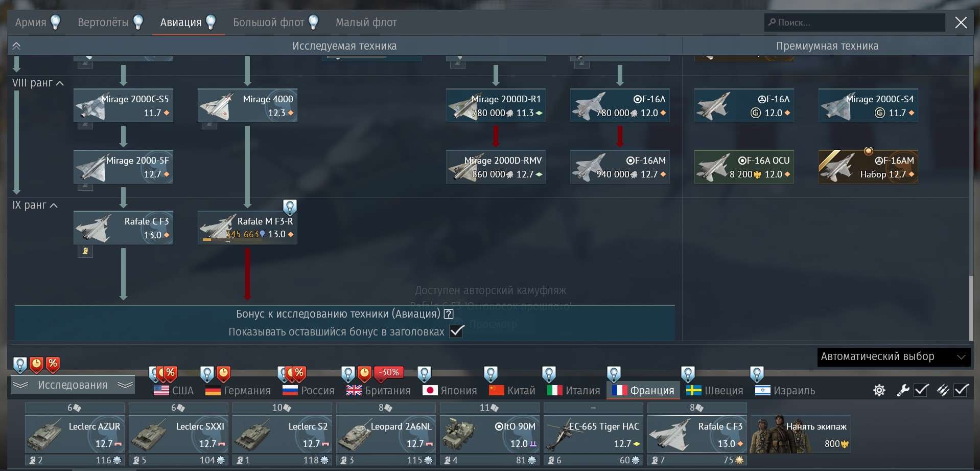Click the -30% discount badge above Британия
This screenshot has height=471, width=980.
pyautogui.click(x=389, y=373)
